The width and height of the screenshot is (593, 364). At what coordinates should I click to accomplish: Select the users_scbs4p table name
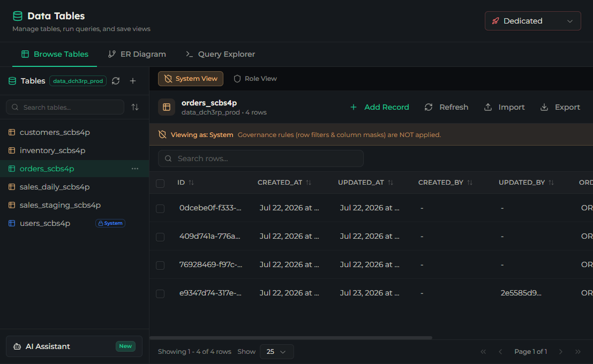(45, 223)
